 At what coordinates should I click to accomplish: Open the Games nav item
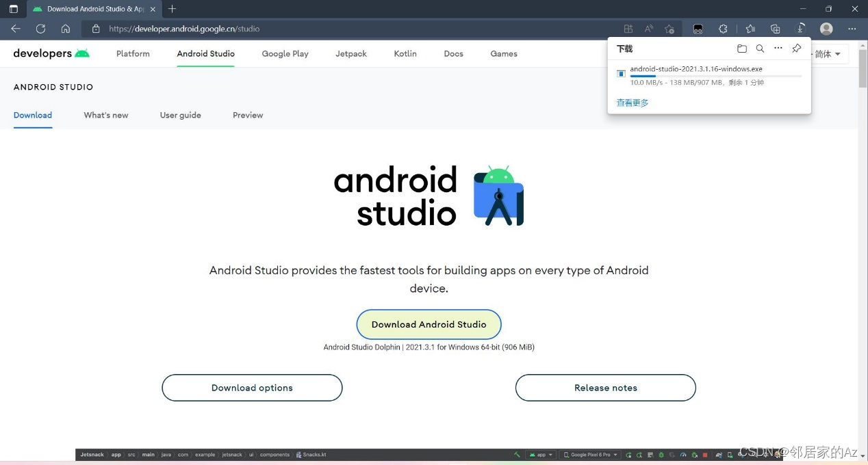504,53
